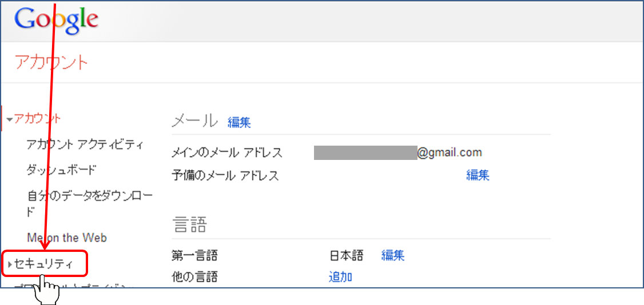Open アカウント アクティビティ in the sidebar
The image size is (644, 305).
click(85, 145)
